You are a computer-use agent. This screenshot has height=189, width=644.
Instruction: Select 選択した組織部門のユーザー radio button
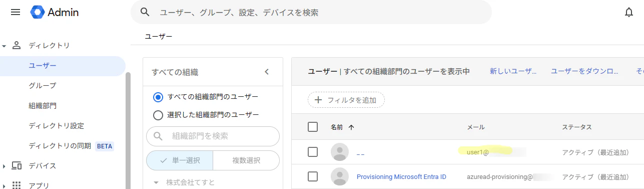point(158,115)
